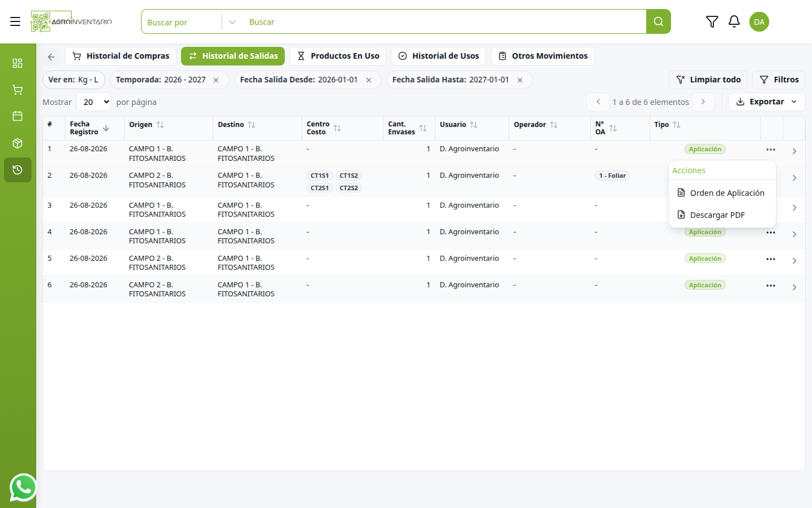
Task: Expand row 1 with the right chevron
Action: (x=794, y=151)
